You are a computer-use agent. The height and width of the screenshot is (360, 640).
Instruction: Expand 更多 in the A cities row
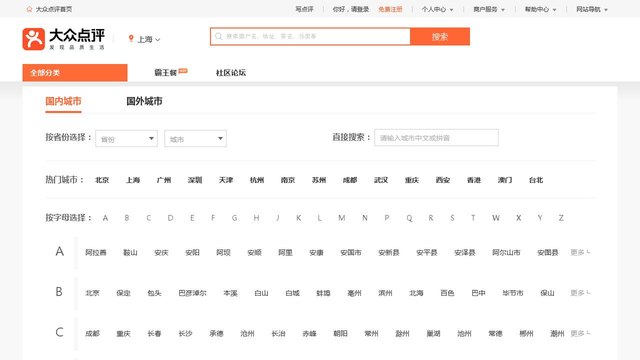(x=580, y=252)
